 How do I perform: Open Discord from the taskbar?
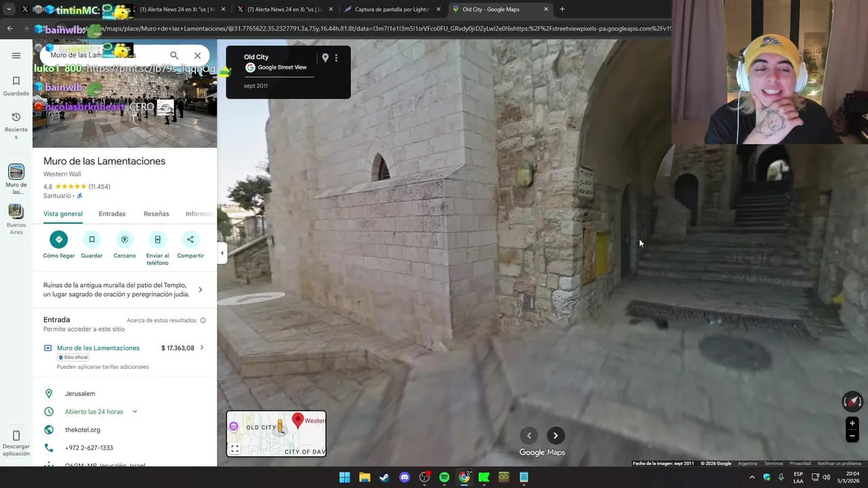click(x=404, y=477)
